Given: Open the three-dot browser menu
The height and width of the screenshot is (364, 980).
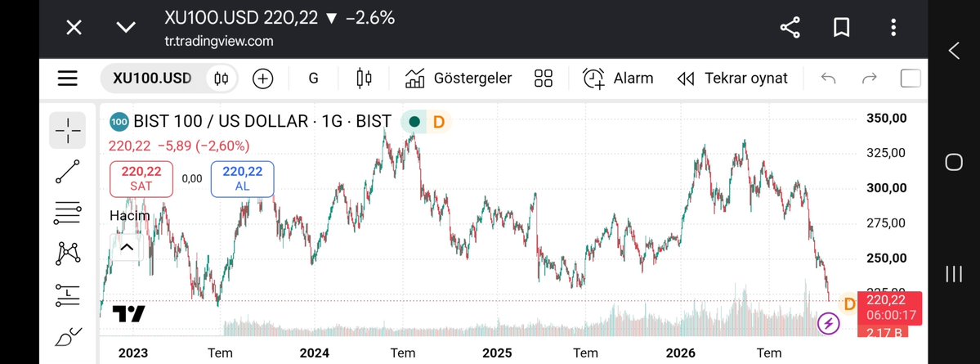Looking at the screenshot, I should (893, 28).
